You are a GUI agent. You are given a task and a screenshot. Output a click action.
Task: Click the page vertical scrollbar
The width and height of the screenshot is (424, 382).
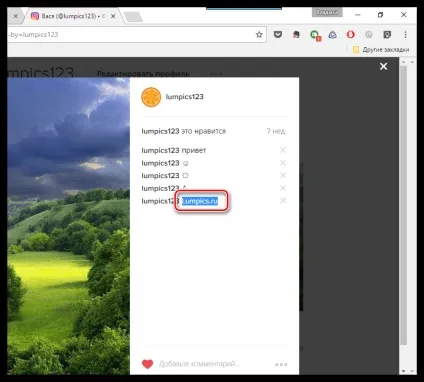(x=403, y=206)
